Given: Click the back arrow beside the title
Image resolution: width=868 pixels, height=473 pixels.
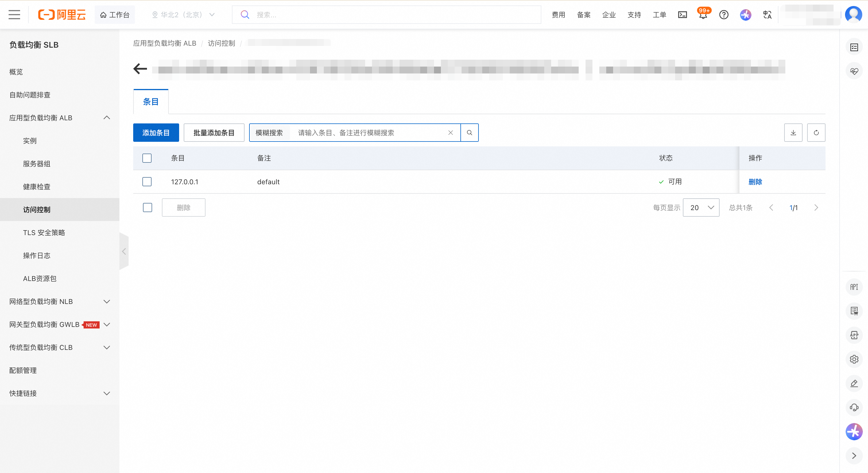Looking at the screenshot, I should pyautogui.click(x=140, y=69).
